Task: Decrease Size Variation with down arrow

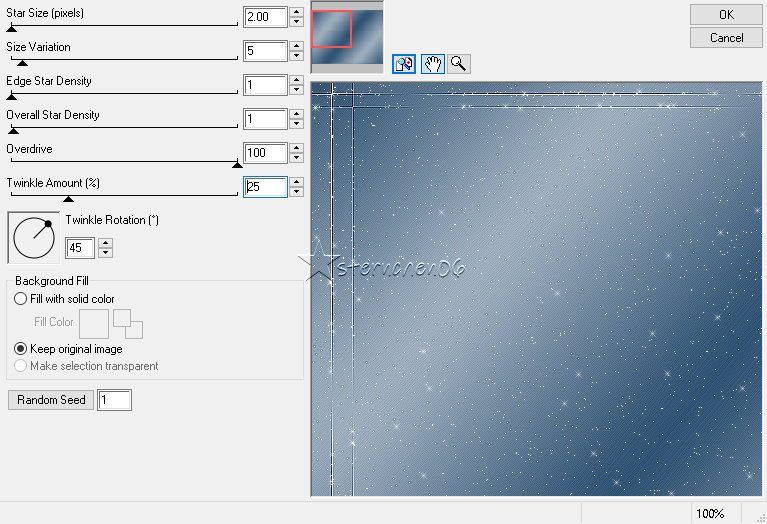Action: tap(296, 57)
